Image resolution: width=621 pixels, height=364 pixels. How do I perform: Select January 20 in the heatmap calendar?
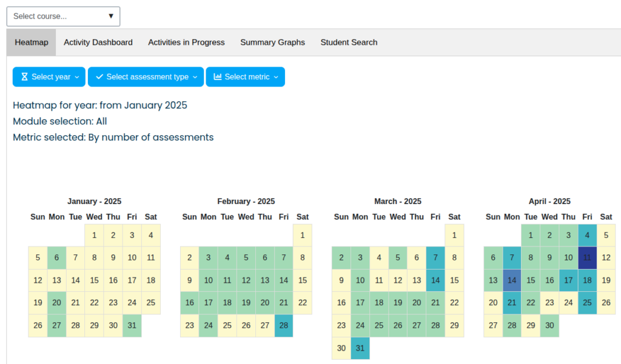click(x=56, y=303)
